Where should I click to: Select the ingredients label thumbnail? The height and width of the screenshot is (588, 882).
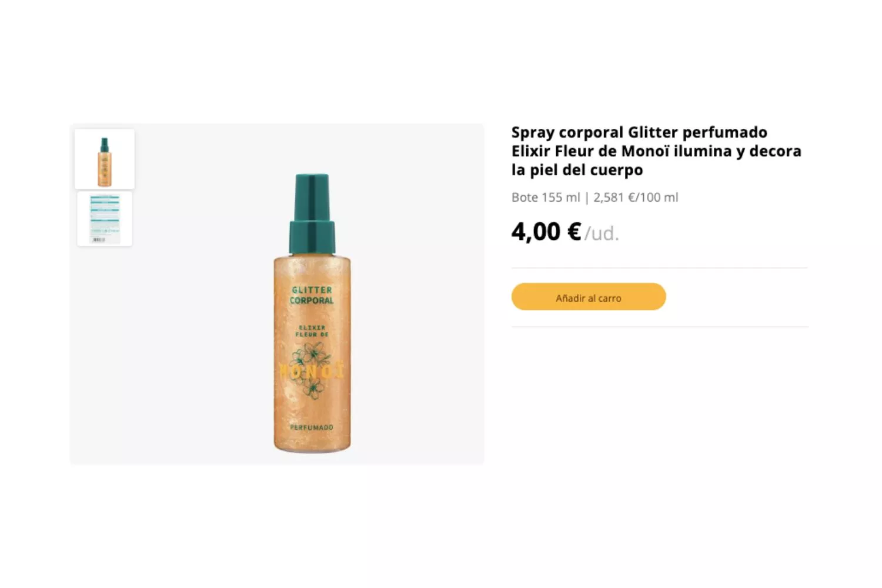(x=105, y=219)
